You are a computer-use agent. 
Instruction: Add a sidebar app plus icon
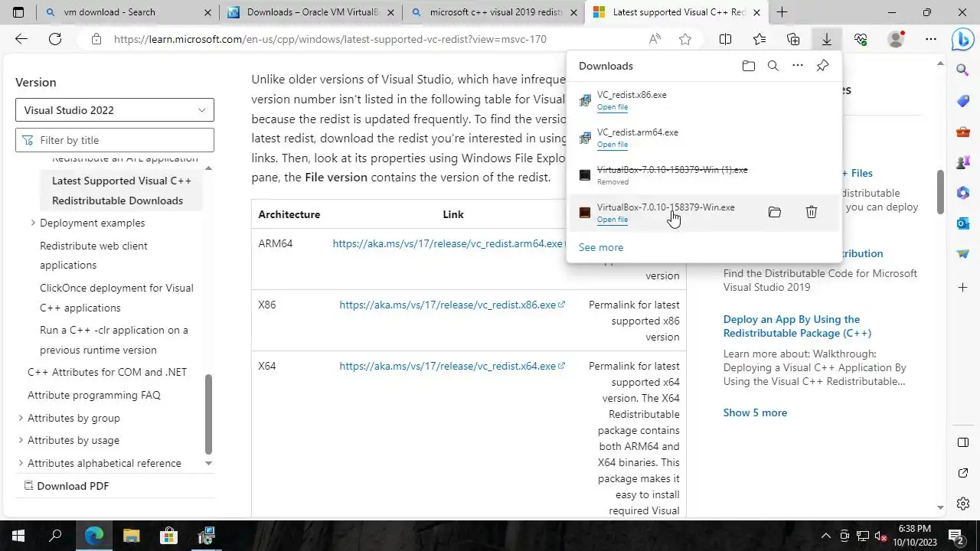pyautogui.click(x=963, y=287)
